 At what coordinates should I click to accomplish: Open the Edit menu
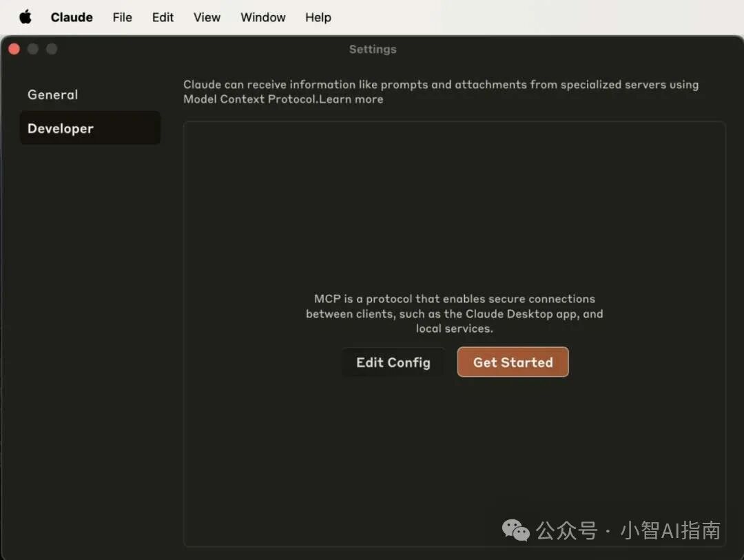click(163, 17)
